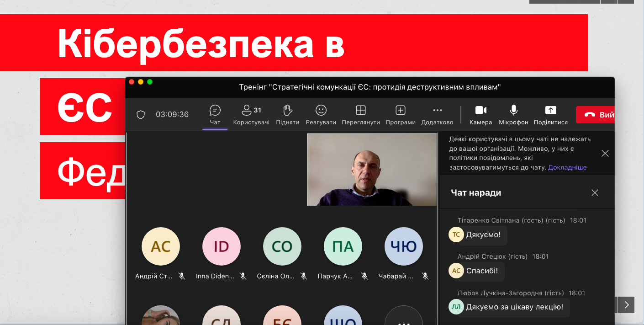Raise hand with Підняти icon
Image resolution: width=644 pixels, height=325 pixels.
pyautogui.click(x=287, y=110)
